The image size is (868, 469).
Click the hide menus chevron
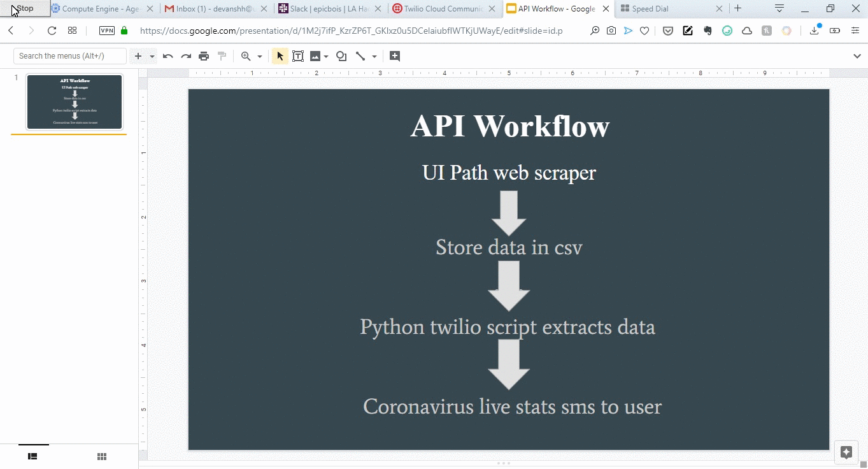[x=857, y=56]
